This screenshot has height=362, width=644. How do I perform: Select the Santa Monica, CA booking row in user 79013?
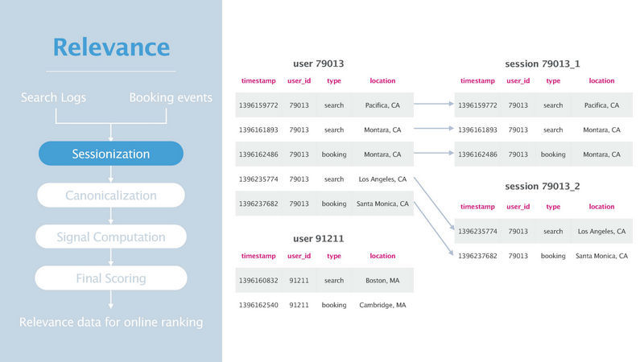(x=324, y=204)
